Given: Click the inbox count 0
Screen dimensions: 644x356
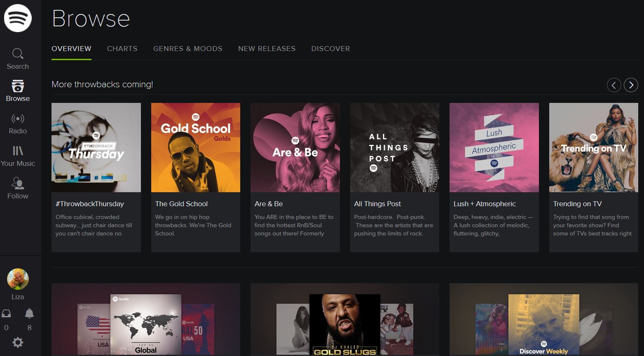Looking at the screenshot, I should [x=6, y=328].
